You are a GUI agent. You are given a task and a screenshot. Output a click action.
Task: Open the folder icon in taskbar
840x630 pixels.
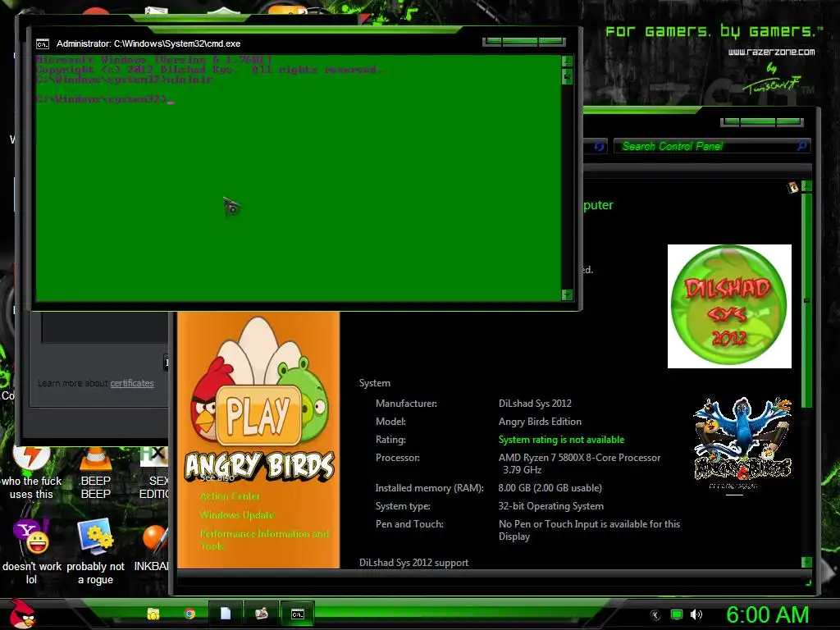pos(153,614)
